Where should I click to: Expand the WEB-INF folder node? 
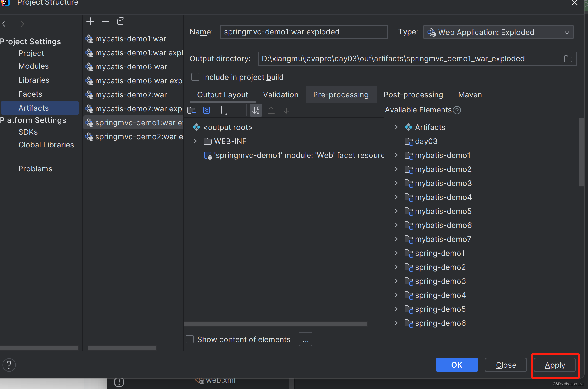point(195,141)
